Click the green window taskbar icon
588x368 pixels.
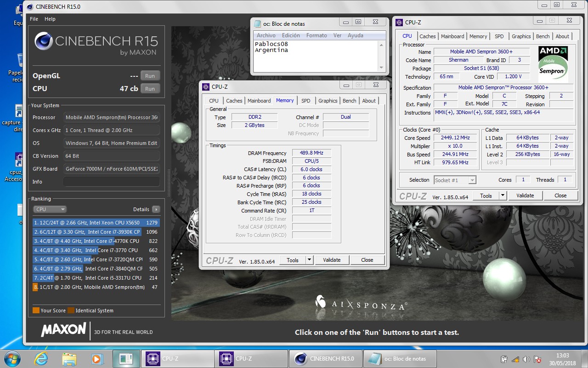click(x=125, y=358)
